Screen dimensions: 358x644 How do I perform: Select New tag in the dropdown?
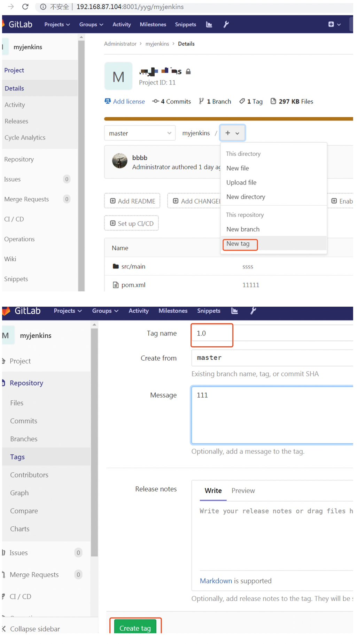click(x=274, y=244)
